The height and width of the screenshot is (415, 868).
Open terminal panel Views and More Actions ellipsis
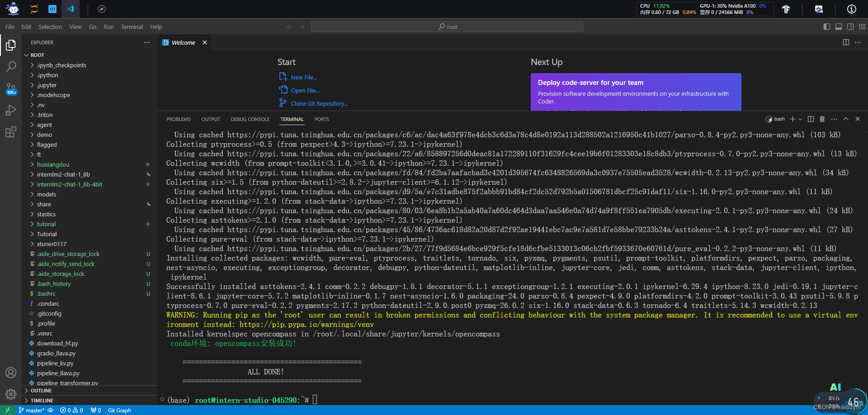click(834, 119)
